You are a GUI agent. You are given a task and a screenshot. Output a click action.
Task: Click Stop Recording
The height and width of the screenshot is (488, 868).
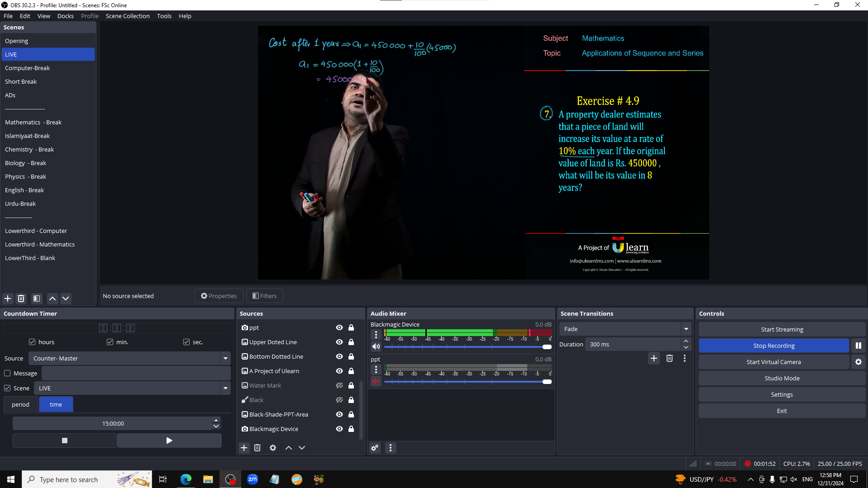774,346
